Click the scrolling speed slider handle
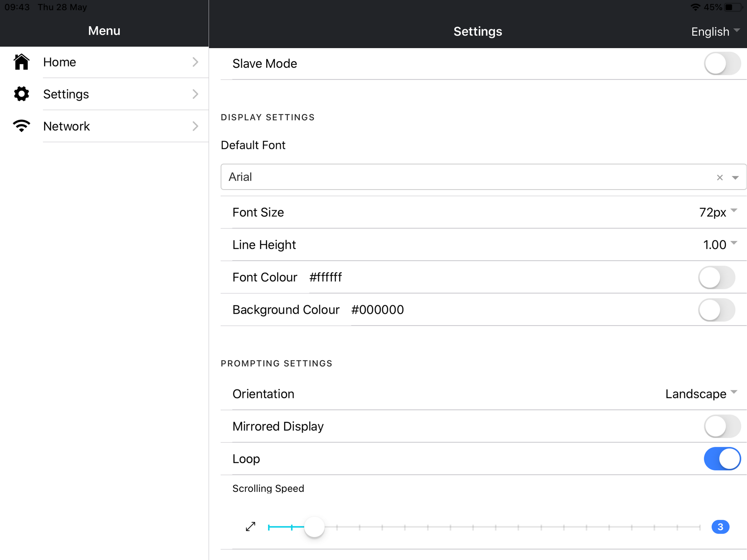 314,527
